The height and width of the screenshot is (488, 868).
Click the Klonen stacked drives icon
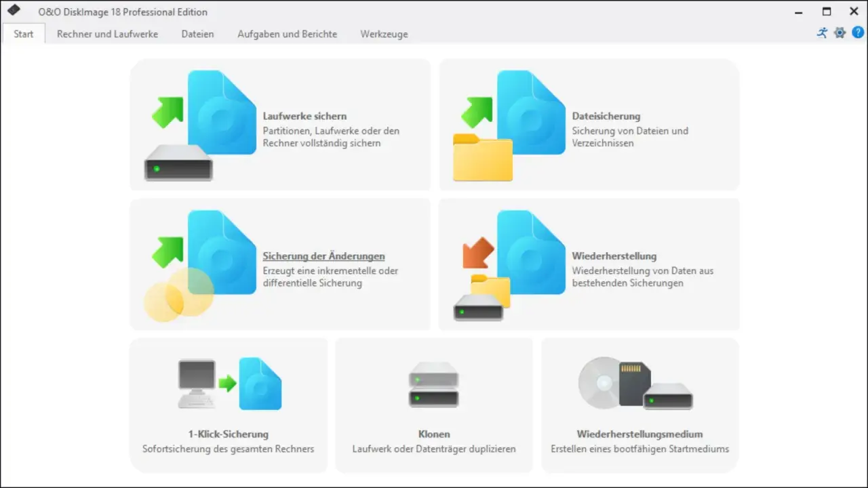[434, 384]
